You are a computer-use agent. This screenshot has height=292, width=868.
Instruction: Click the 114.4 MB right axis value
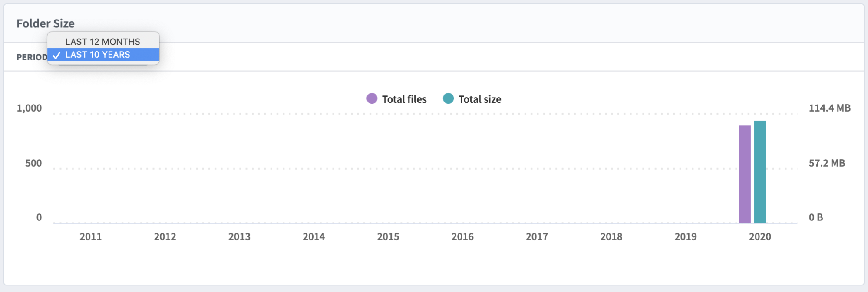[x=829, y=108]
